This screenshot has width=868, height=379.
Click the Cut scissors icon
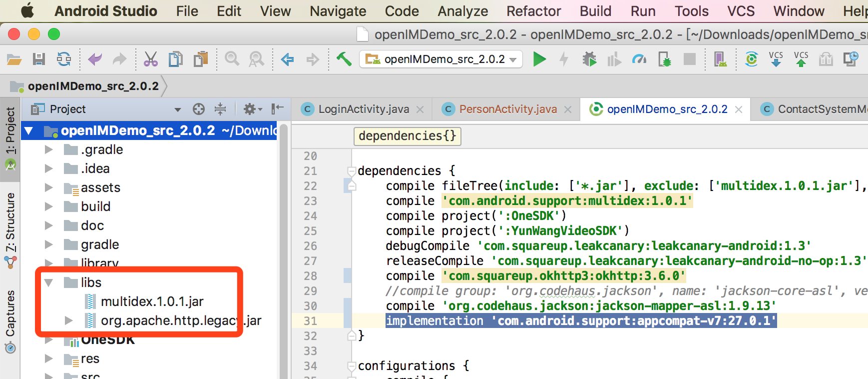click(x=150, y=59)
